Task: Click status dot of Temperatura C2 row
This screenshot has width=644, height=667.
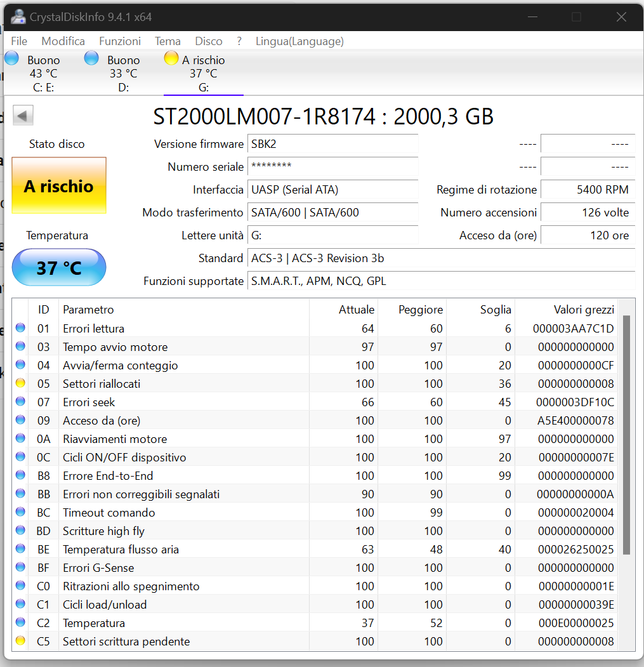Action: (x=20, y=622)
